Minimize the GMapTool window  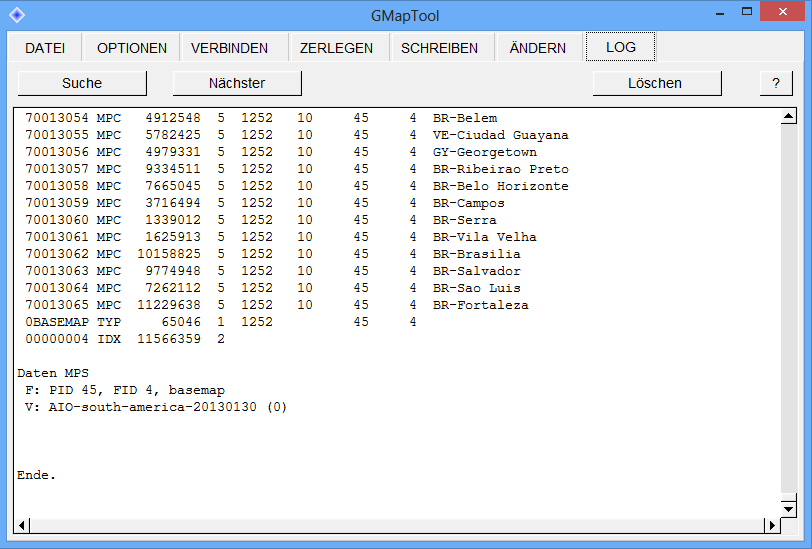[719, 12]
